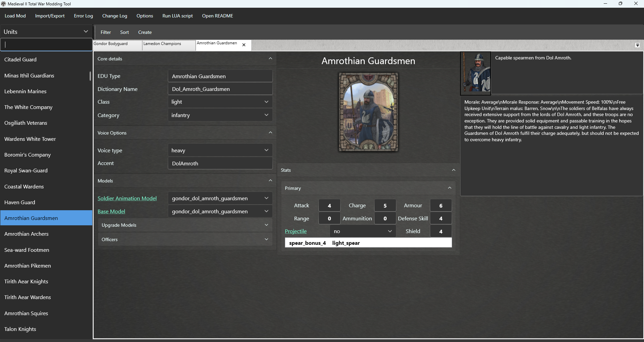Collapse the Stats panel

[453, 170]
